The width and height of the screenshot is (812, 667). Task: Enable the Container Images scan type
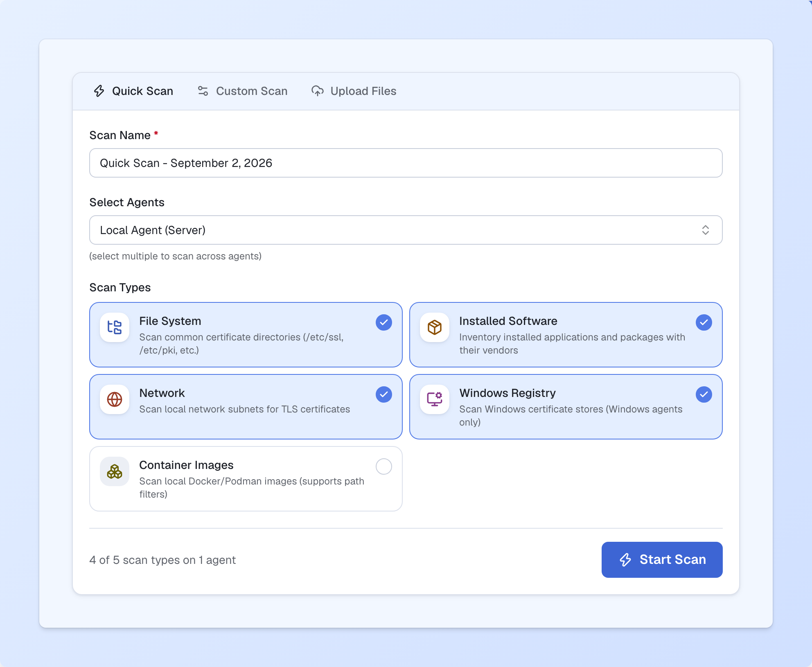[384, 466]
